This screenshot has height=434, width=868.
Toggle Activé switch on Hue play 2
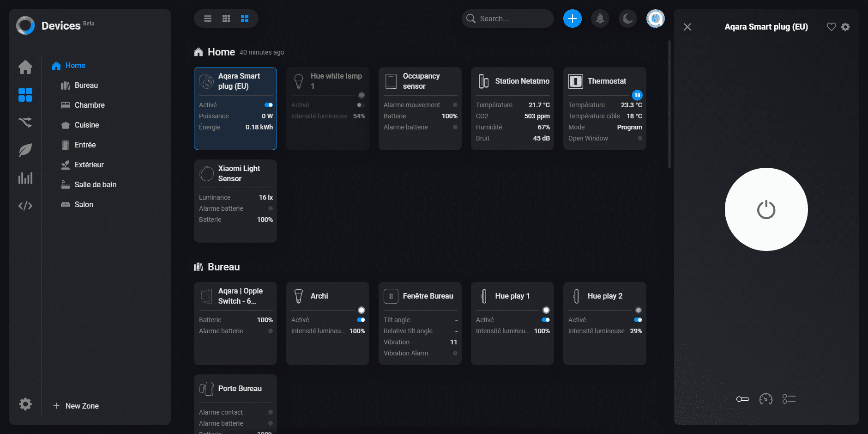(638, 320)
